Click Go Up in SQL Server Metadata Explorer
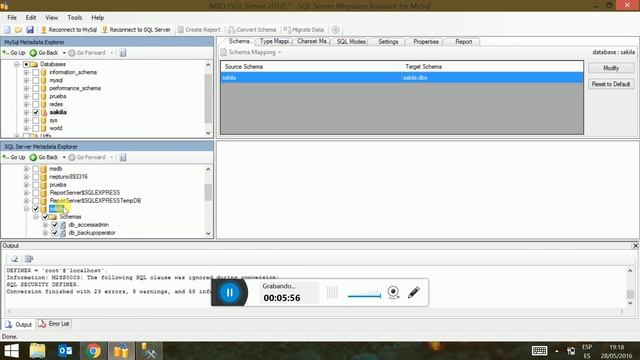 coord(14,157)
